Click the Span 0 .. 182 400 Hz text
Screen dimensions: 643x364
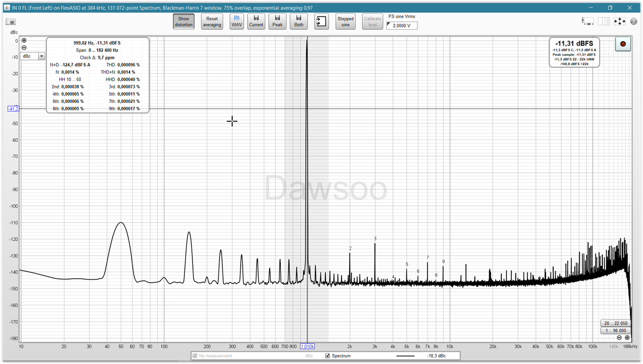[x=97, y=50]
